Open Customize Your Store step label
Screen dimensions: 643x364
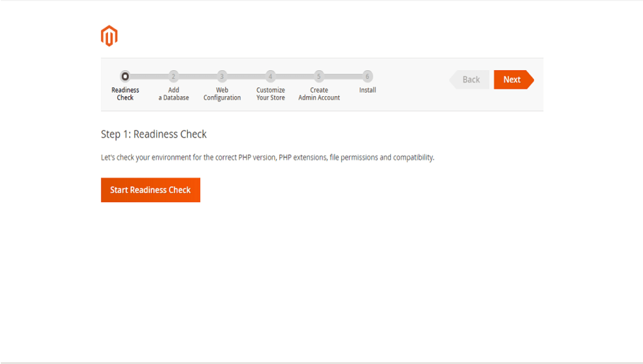271,94
